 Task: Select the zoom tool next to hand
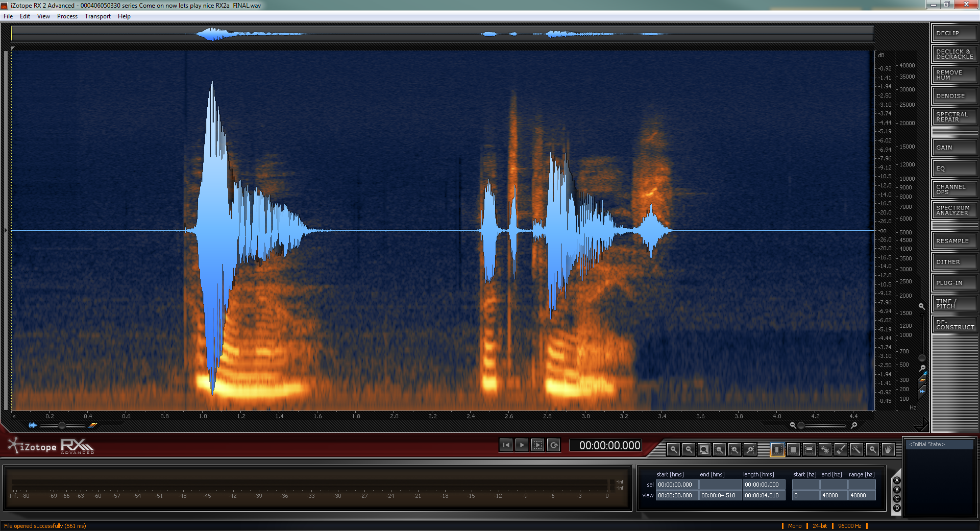(873, 449)
